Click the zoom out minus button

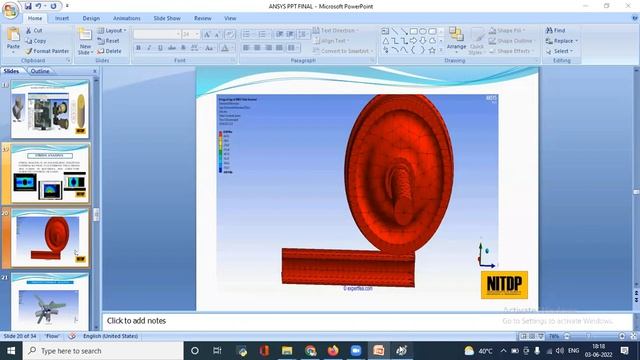coord(567,336)
